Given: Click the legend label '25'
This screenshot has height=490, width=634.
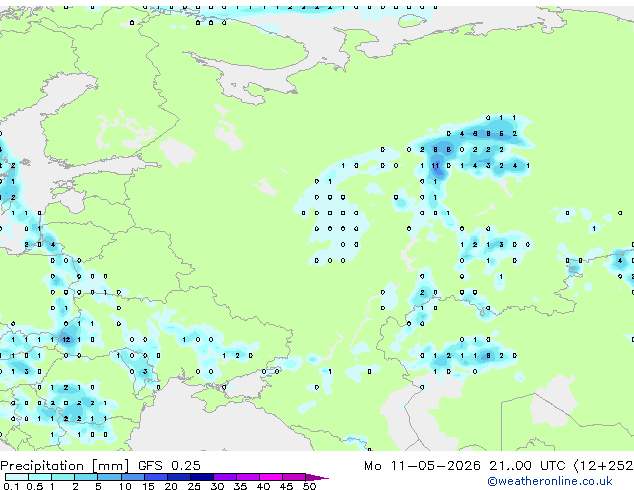Looking at the screenshot, I should [194, 486].
